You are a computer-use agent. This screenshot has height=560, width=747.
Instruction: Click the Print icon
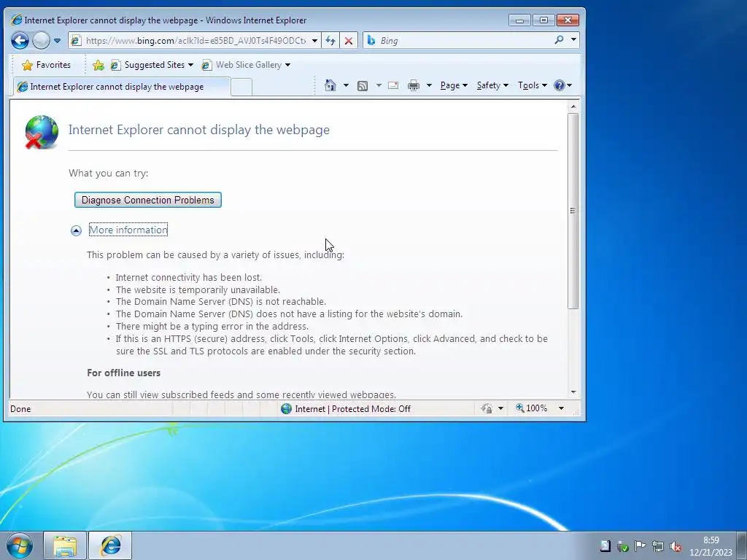tap(414, 86)
